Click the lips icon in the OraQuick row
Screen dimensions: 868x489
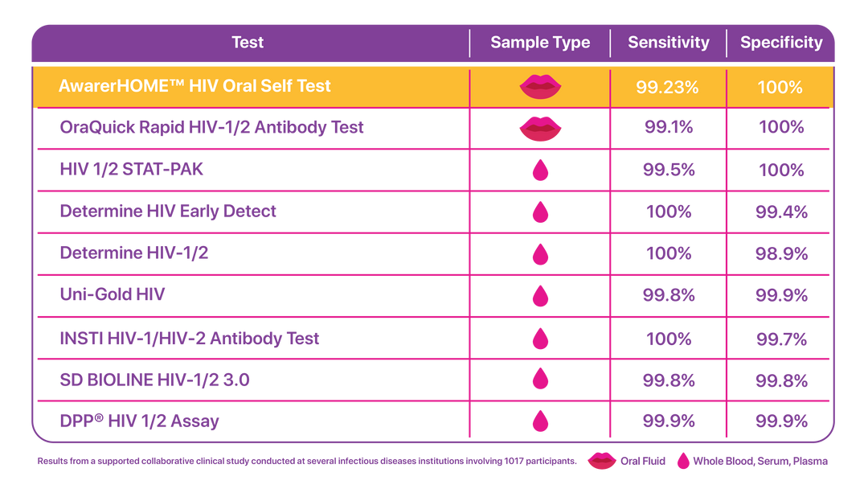(540, 128)
